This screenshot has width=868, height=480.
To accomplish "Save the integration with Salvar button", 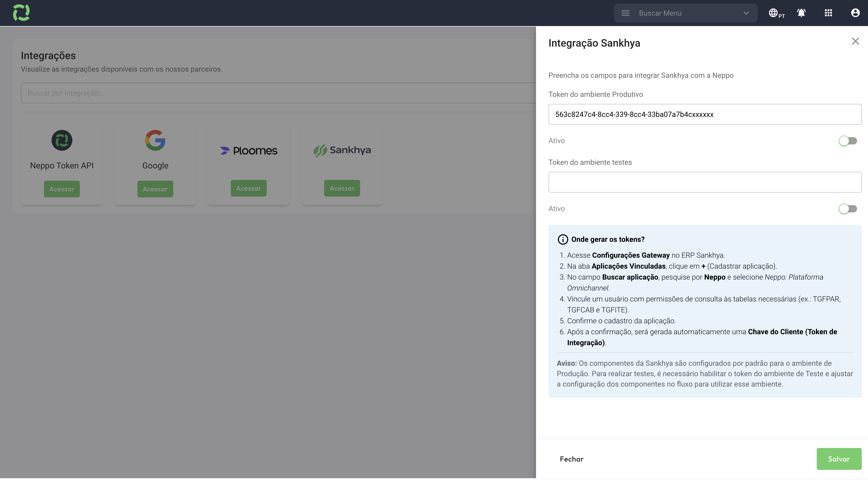I will point(839,459).
